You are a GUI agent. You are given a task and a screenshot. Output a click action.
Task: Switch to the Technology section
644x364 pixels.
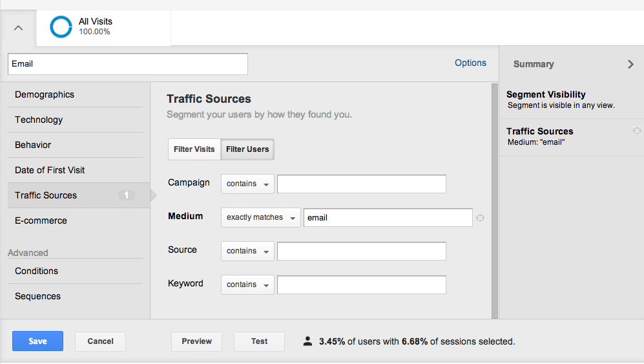point(39,120)
